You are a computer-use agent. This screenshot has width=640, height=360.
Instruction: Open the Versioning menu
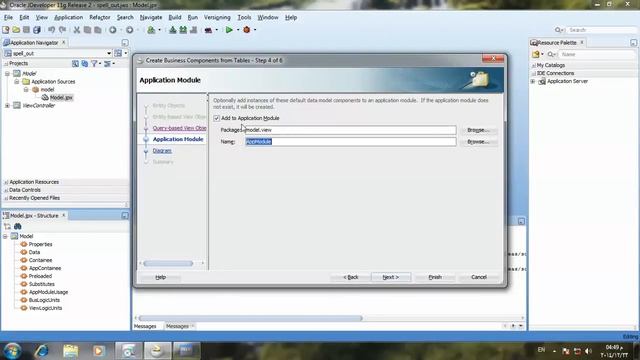tap(217, 18)
